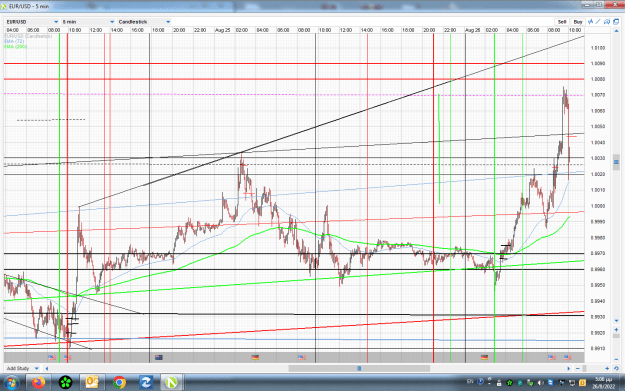Open the Candlestick chart type dropdown
Image resolution: width=625 pixels, height=391 pixels.
click(x=144, y=22)
